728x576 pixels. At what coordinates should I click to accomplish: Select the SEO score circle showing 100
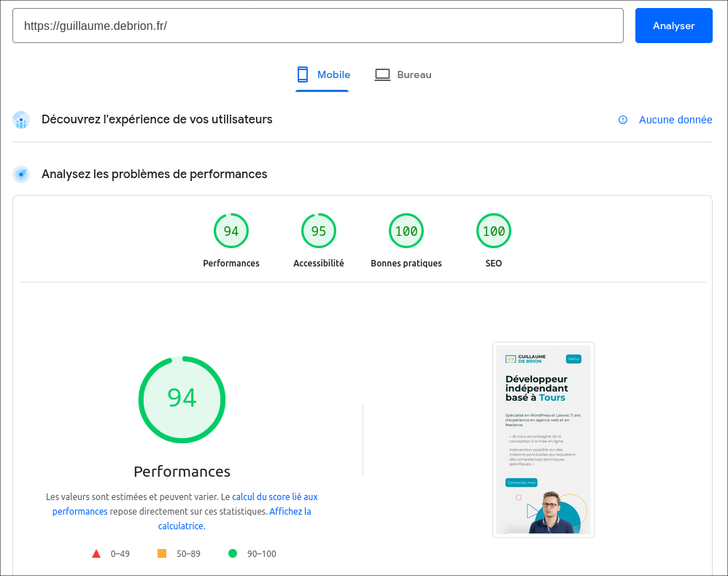(x=494, y=230)
